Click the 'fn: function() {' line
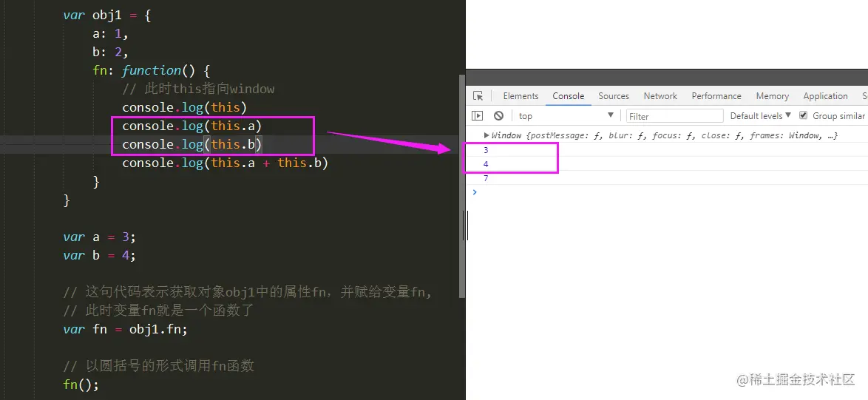Image resolution: width=868 pixels, height=400 pixels. (x=151, y=70)
